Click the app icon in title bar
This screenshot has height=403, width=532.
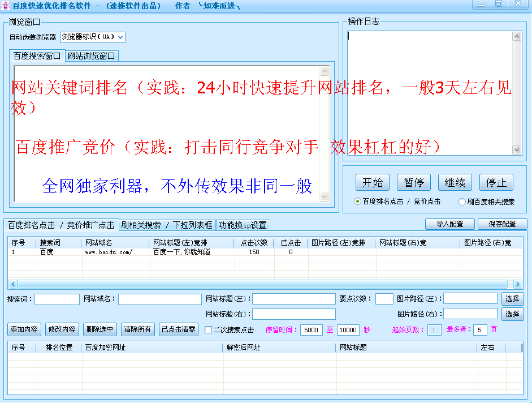pos(5,6)
